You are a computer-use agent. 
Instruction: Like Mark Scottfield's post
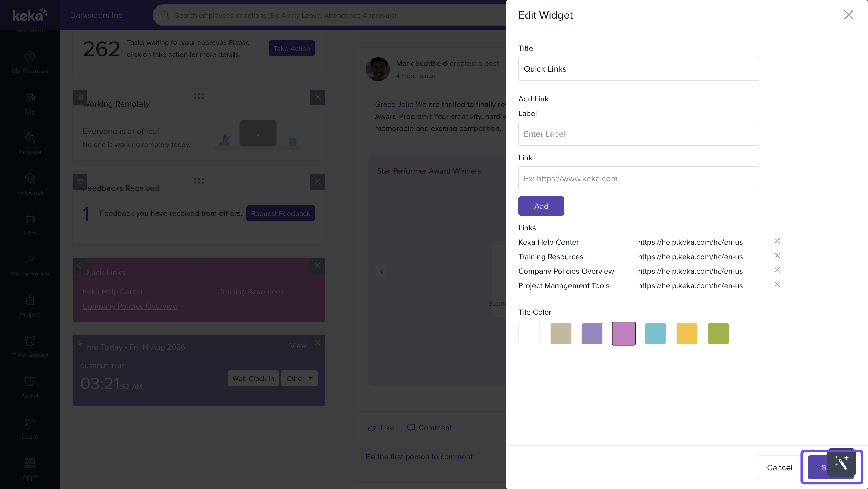click(381, 428)
